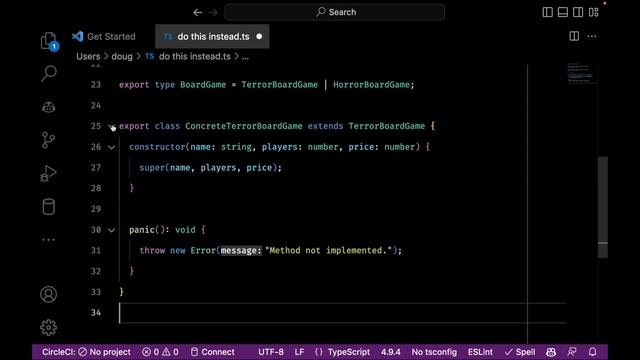Viewport: 640px width, 360px height.
Task: Open the Source Control view
Action: 48,140
